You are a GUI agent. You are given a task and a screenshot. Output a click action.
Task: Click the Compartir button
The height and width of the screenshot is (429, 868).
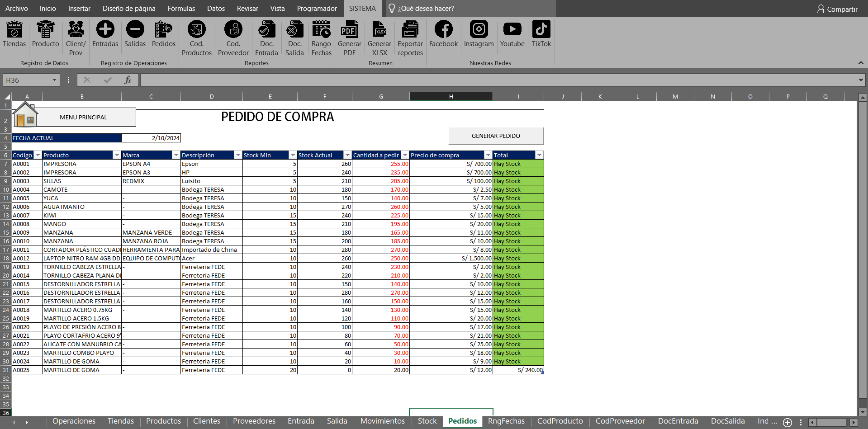click(837, 9)
